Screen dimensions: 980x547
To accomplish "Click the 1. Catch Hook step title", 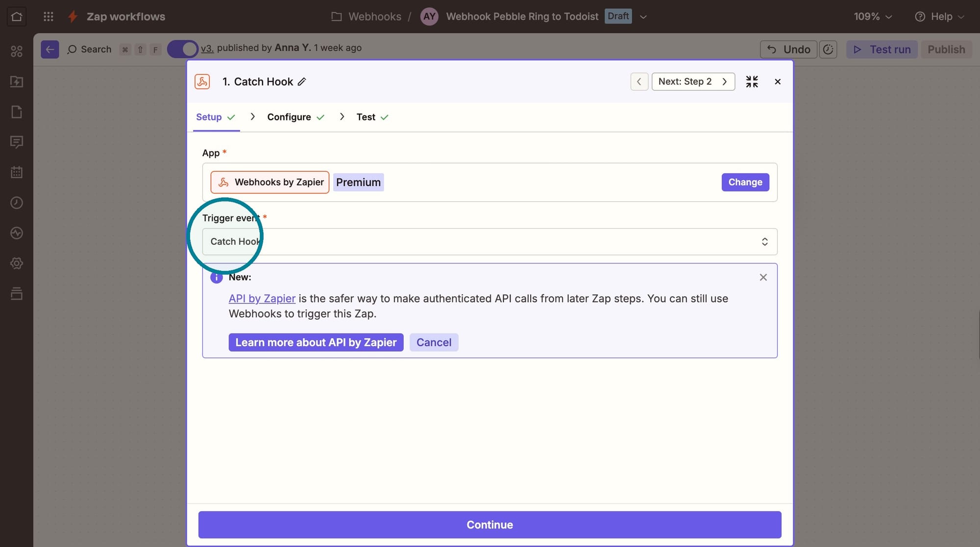I will click(x=258, y=82).
